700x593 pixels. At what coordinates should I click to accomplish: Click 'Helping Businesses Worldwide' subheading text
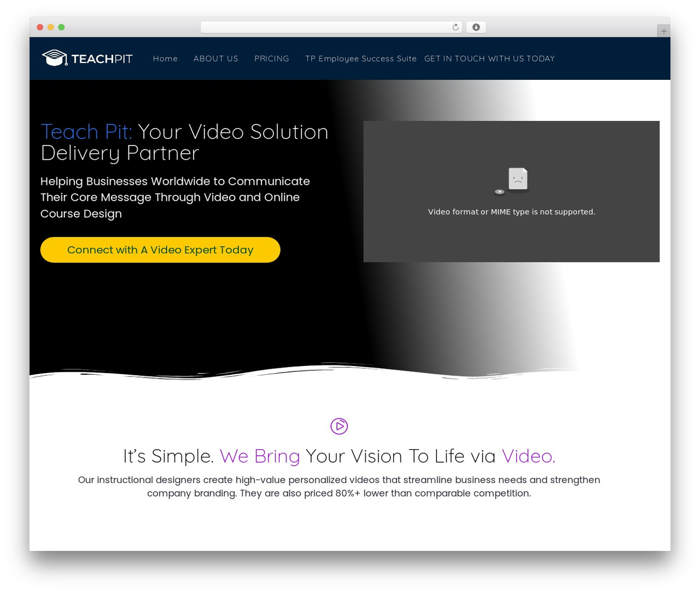click(x=175, y=197)
